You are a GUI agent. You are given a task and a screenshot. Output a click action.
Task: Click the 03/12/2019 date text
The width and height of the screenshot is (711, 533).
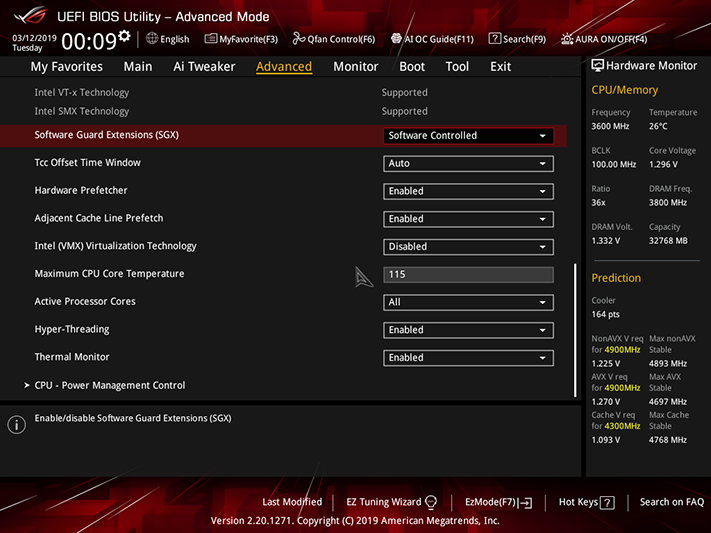[34, 38]
